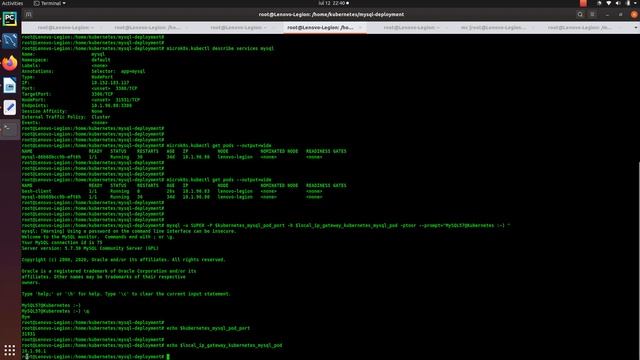
Task: Close the terminal window
Action: [634, 14]
